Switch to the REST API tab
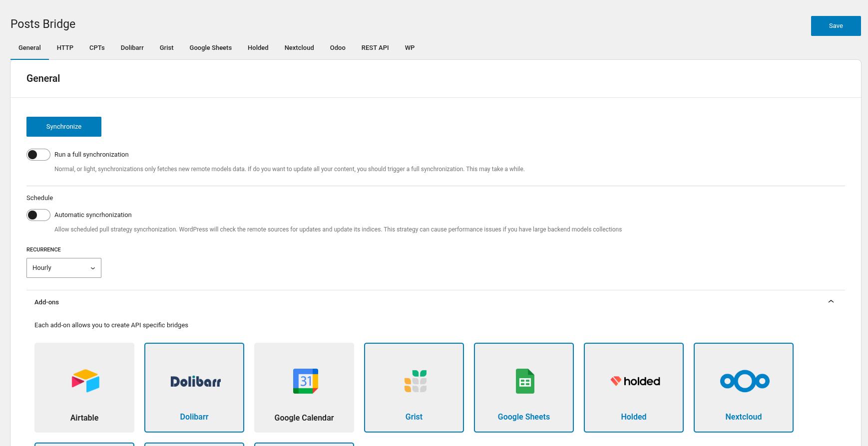The image size is (868, 446). pos(375,48)
